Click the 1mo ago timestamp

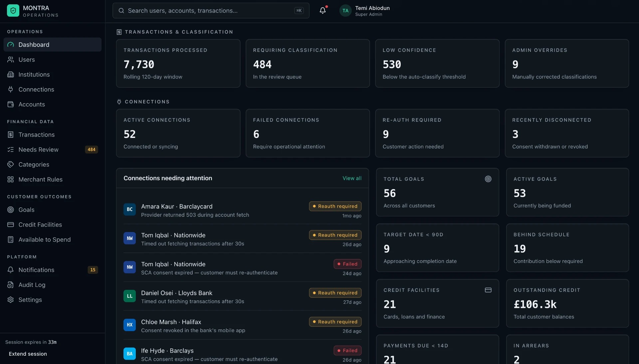click(x=352, y=216)
